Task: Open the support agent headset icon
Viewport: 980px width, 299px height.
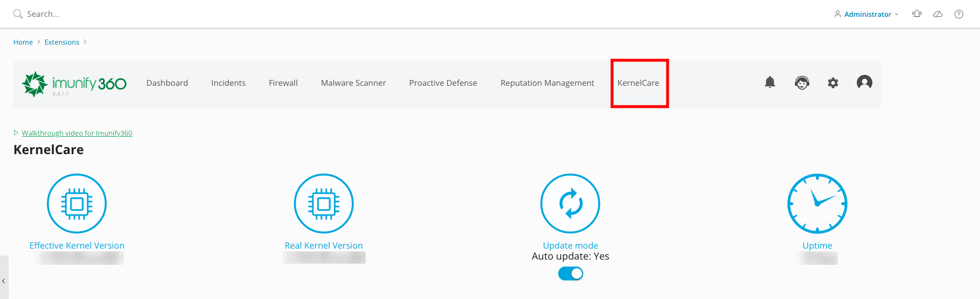Action: (x=802, y=83)
